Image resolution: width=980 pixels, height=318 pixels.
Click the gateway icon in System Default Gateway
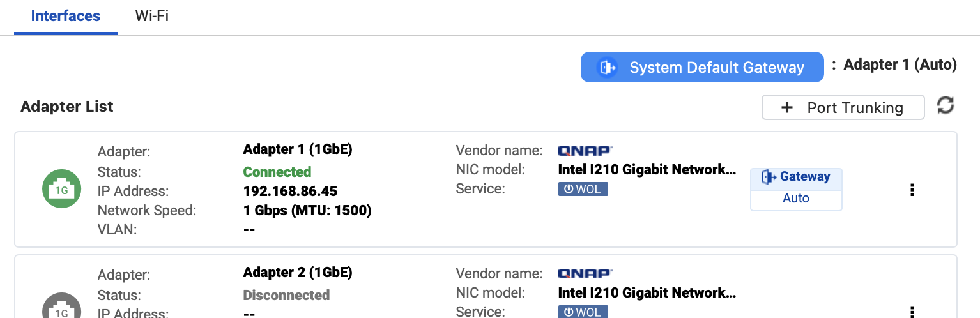coord(607,67)
